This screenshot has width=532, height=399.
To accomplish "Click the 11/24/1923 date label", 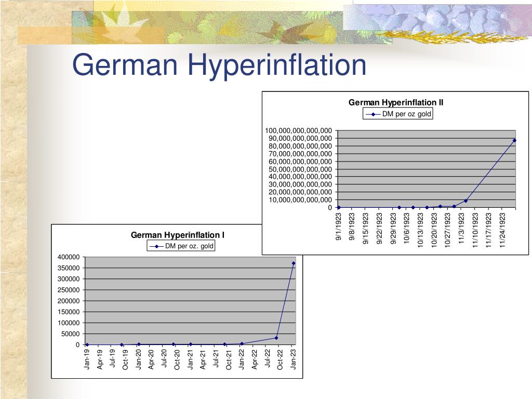I will coord(502,230).
